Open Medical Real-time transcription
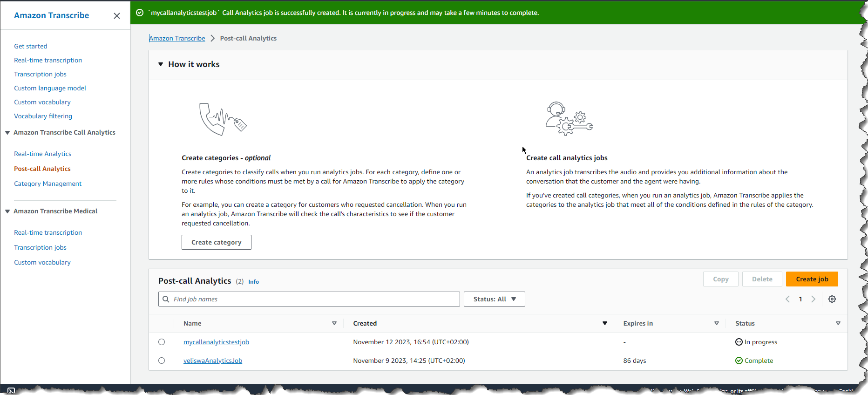The image size is (868, 395). click(48, 232)
